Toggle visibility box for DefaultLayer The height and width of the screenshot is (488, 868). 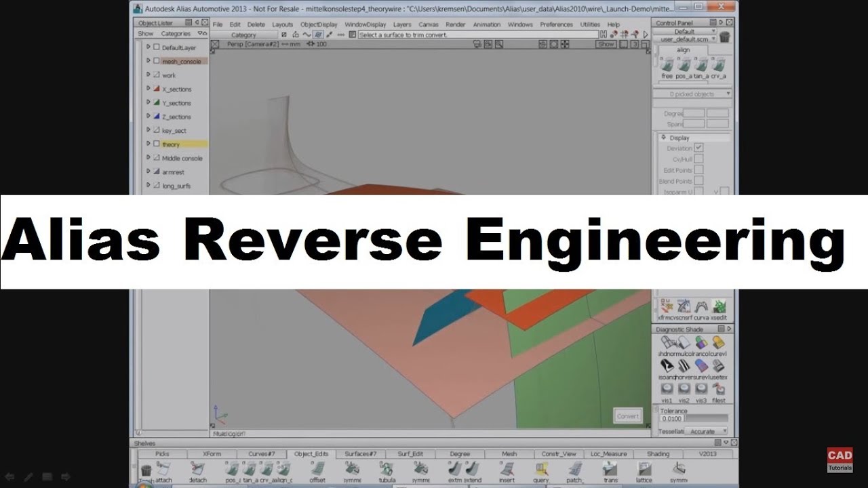[157, 47]
